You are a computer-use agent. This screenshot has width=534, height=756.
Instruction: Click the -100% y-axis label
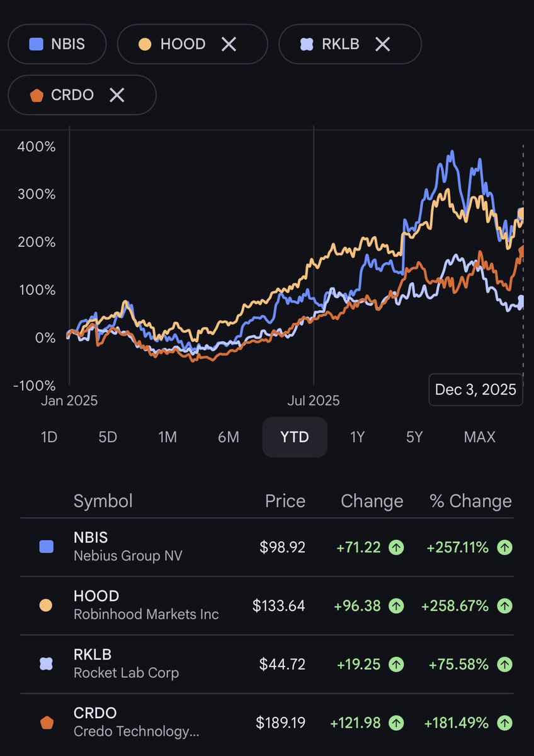pos(34,385)
